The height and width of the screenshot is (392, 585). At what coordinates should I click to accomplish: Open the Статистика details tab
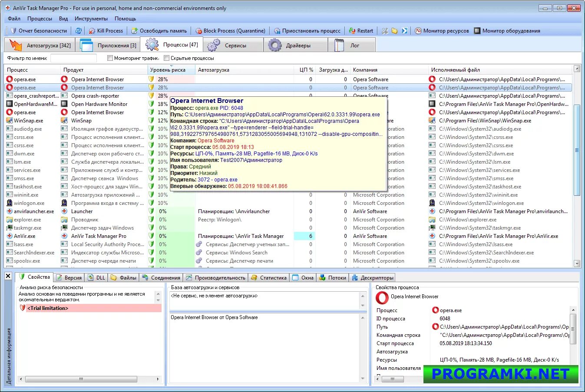point(269,278)
